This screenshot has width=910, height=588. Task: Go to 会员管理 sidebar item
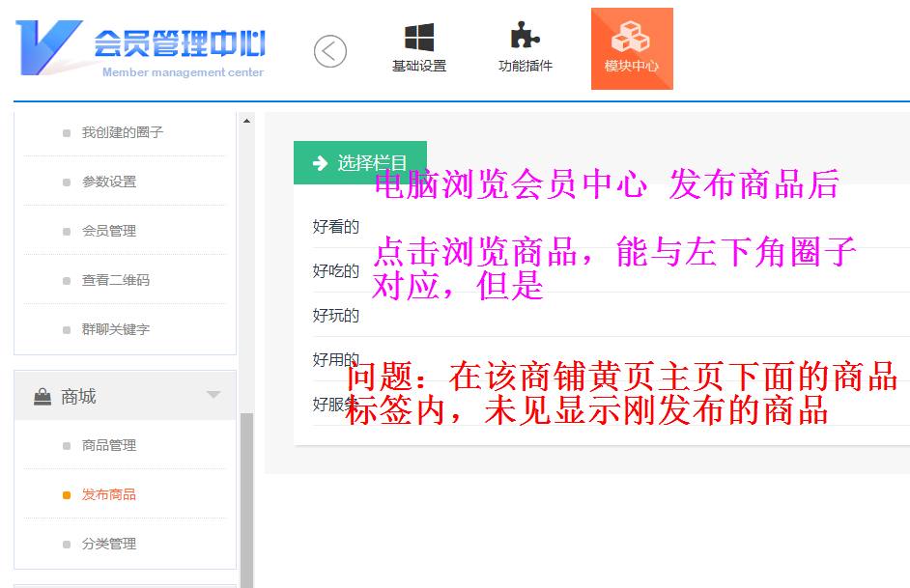point(108,231)
